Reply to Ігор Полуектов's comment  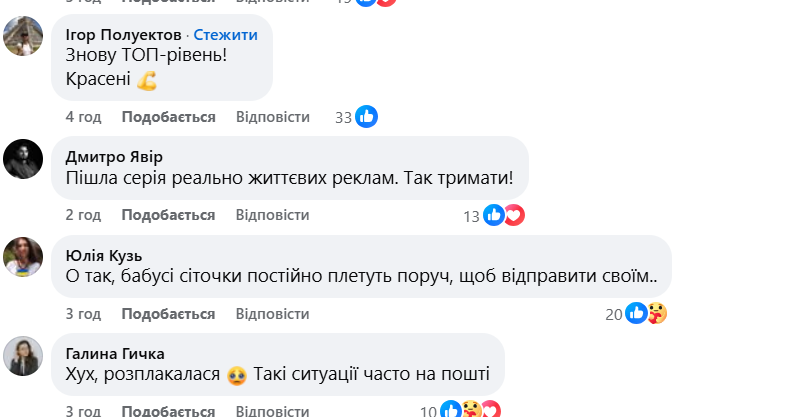pos(272,117)
